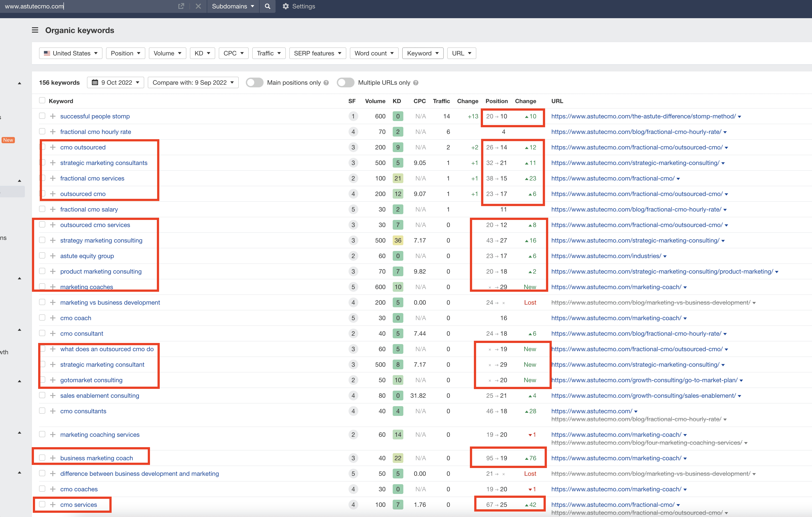Click the open-in-new-tab icon in the URL bar
The width and height of the screenshot is (812, 517).
pyautogui.click(x=181, y=6)
